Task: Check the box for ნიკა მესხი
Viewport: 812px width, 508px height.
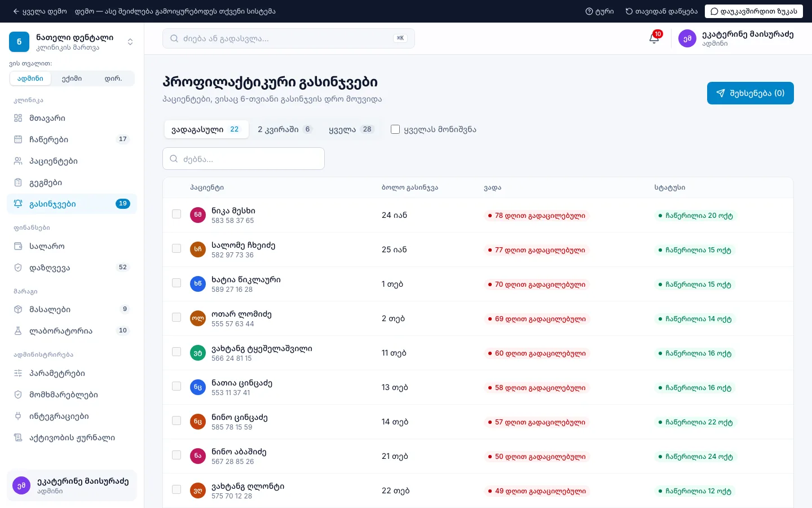Action: click(176, 214)
